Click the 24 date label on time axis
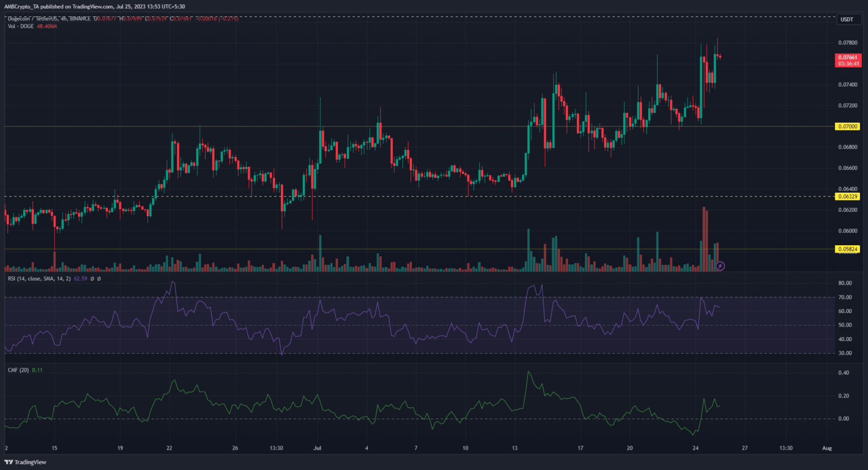Image resolution: width=868 pixels, height=470 pixels. point(696,448)
